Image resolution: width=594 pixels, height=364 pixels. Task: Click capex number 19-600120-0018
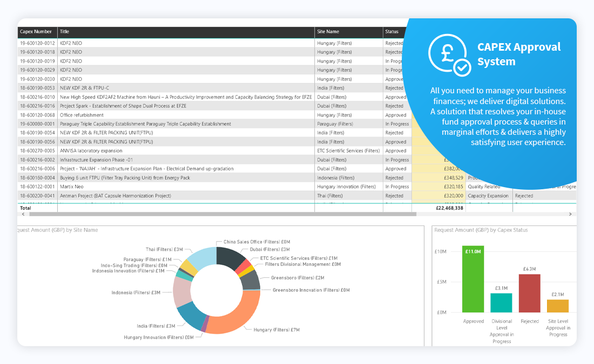(x=37, y=52)
